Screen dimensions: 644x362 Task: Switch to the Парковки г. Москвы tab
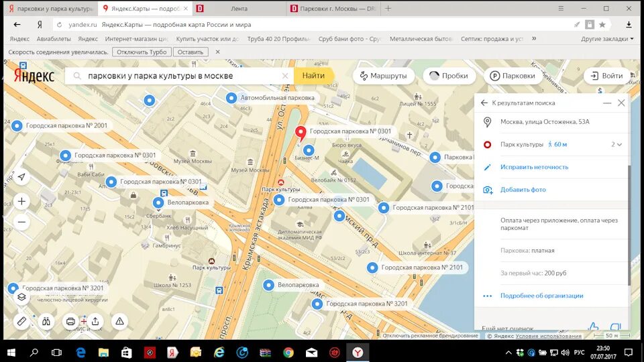[333, 8]
